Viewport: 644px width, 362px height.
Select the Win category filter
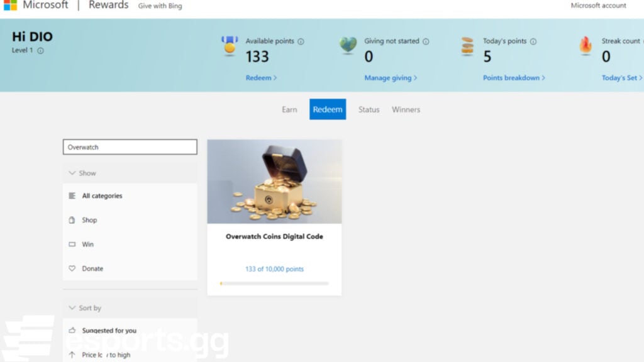pyautogui.click(x=88, y=244)
